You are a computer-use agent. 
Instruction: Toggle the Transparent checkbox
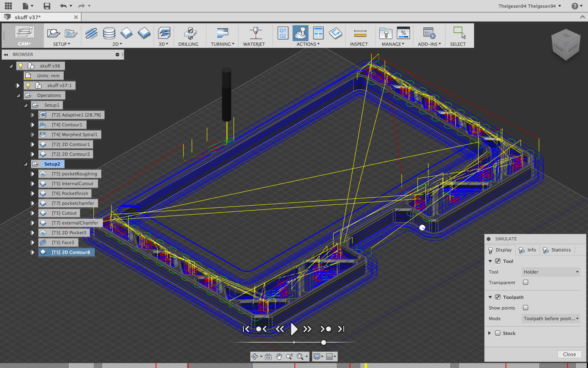click(x=526, y=283)
